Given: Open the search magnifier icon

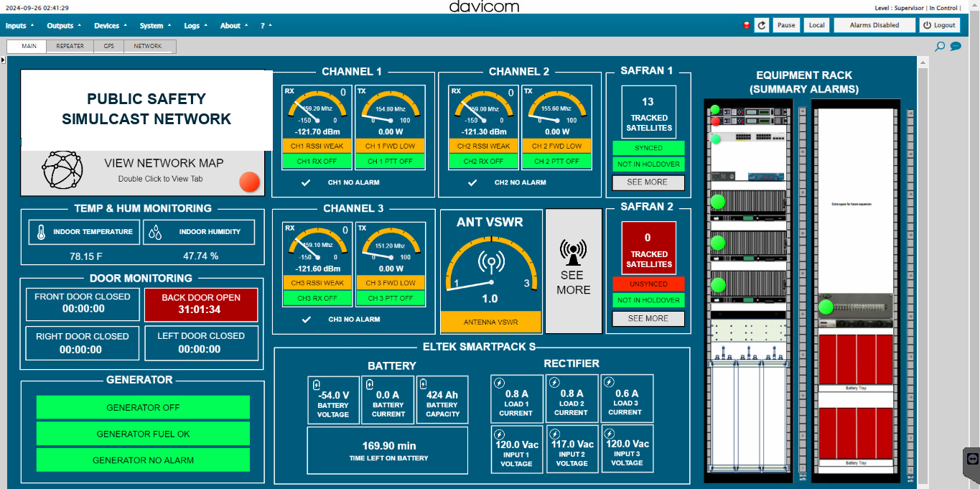Looking at the screenshot, I should pyautogui.click(x=940, y=46).
